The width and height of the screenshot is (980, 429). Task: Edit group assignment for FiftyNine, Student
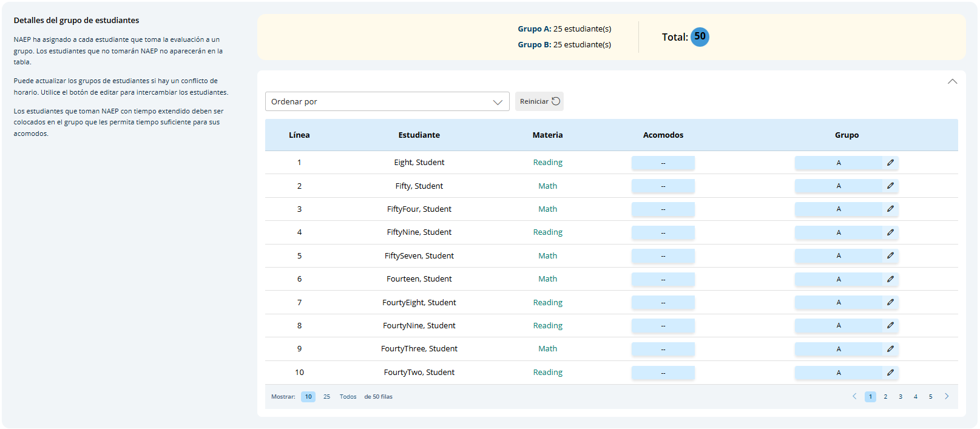(890, 232)
